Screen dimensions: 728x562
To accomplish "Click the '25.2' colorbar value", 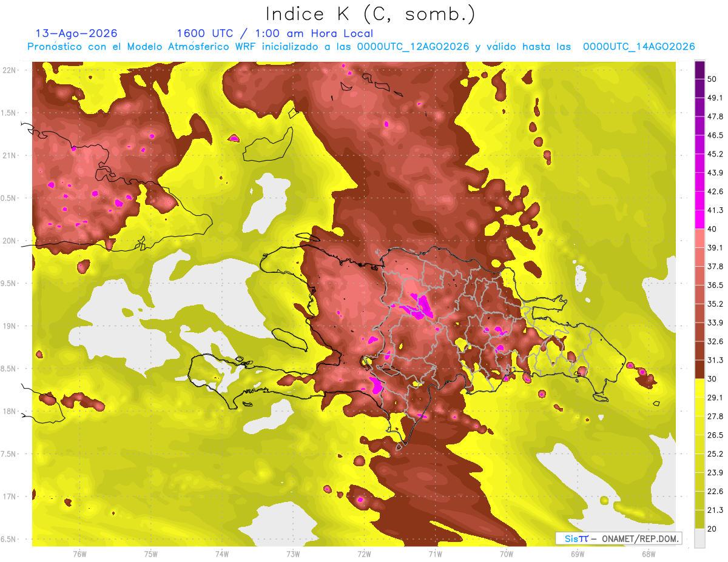I will [715, 454].
